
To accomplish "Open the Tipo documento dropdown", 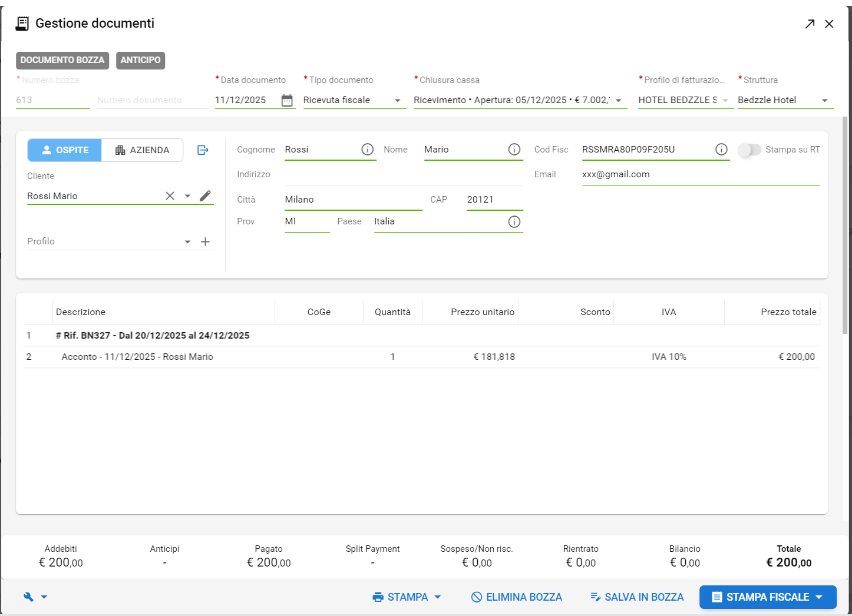I will pyautogui.click(x=354, y=100).
